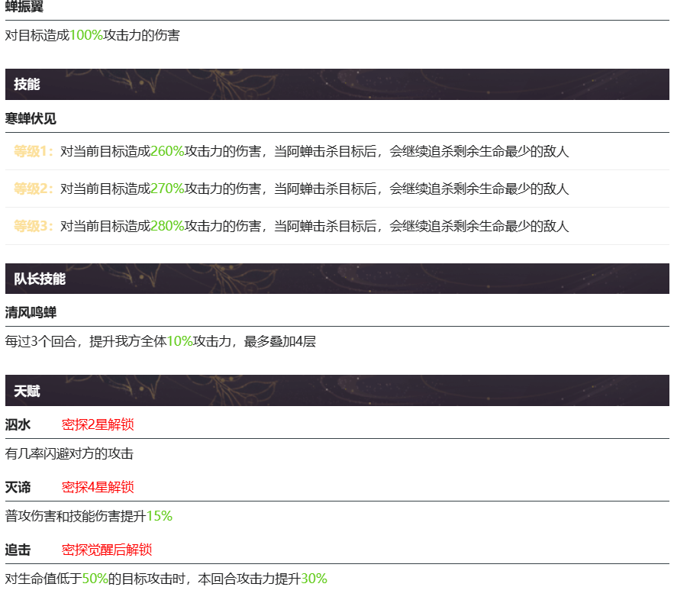Click the green 100% value under 蝉振翼
674x616 pixels.
86,35
